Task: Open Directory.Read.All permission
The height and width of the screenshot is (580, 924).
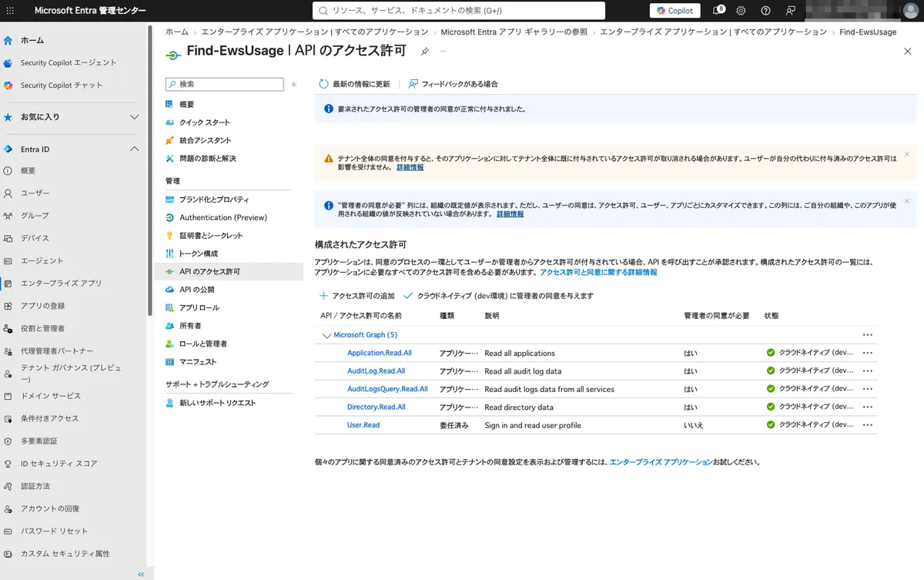Action: point(377,407)
